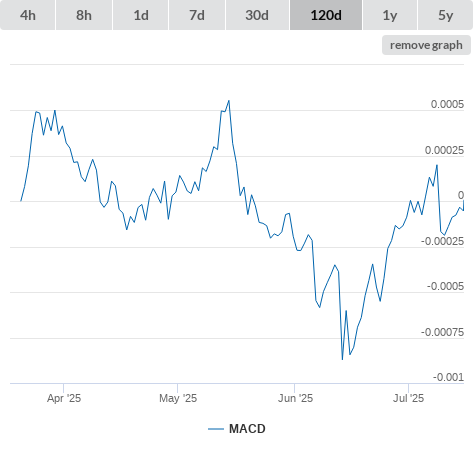Show the 1d chart range

click(x=141, y=15)
